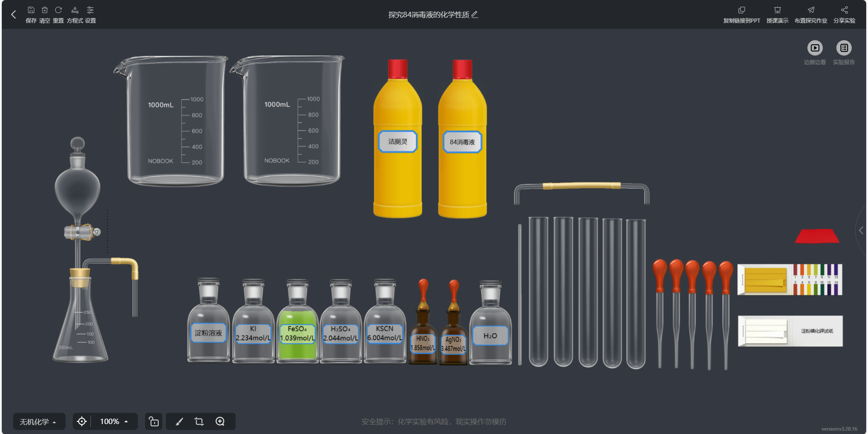This screenshot has height=434, width=868.
Task: Select the crop screenshot tool
Action: pyautogui.click(x=199, y=421)
